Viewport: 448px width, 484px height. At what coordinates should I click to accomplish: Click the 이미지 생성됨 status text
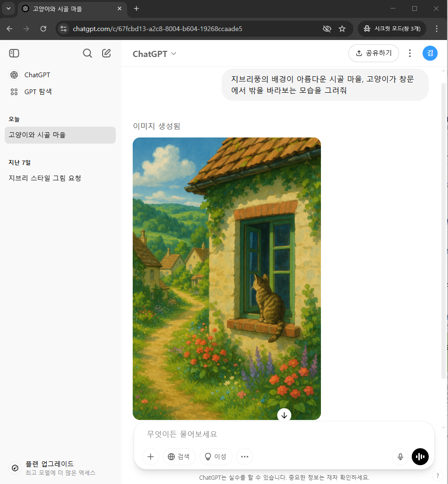(156, 126)
